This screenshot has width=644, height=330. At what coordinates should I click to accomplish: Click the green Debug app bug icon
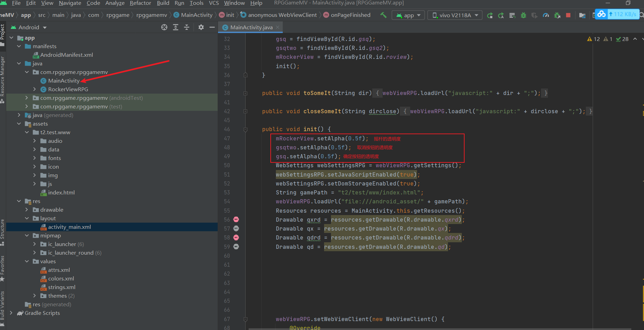(x=523, y=15)
